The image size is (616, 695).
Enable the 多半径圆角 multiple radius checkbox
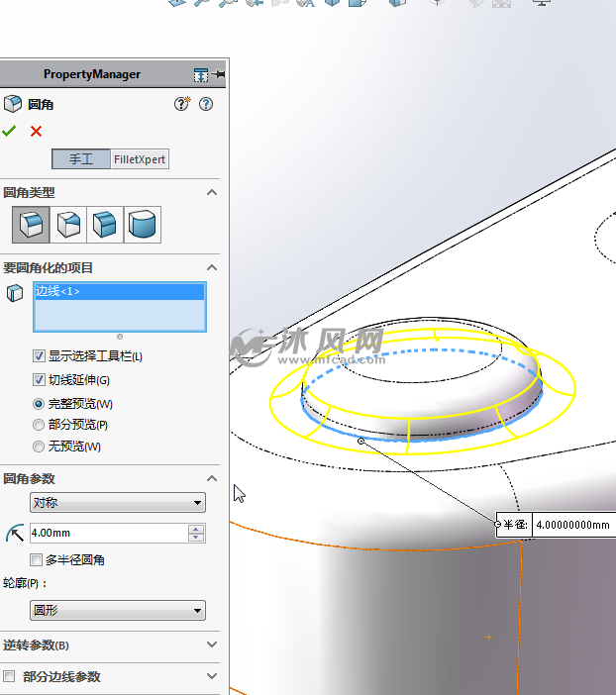[36, 559]
